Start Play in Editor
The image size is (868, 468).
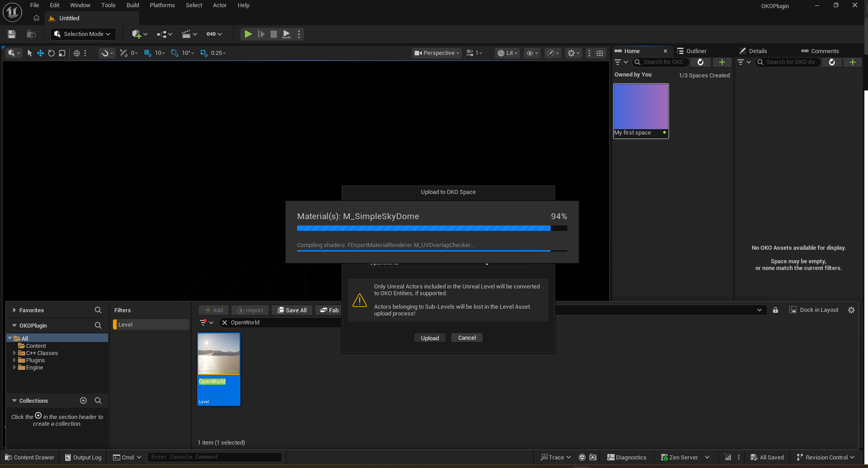click(248, 34)
